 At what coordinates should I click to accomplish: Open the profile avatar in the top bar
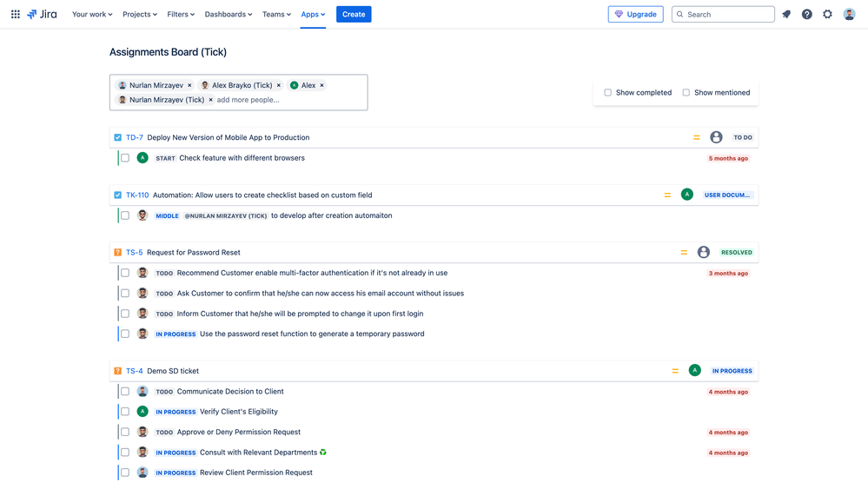(849, 15)
